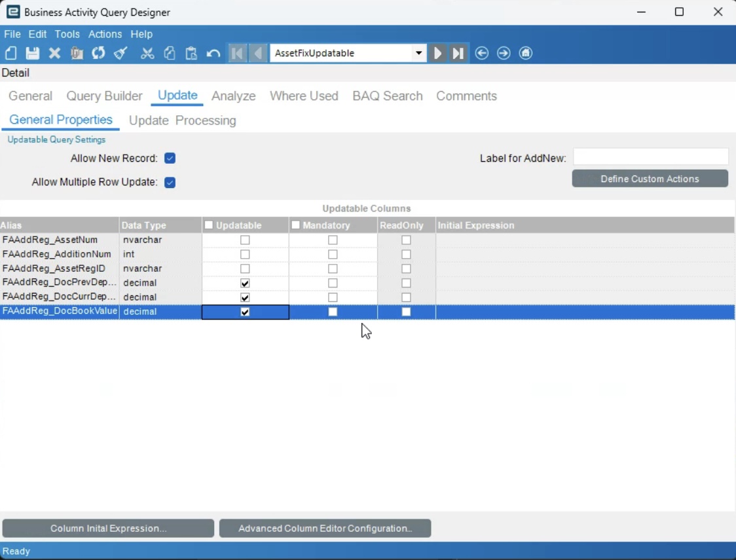736x560 pixels.
Task: Uncheck Updatable for FAAddReg_DocPrevDep row
Action: (x=245, y=283)
